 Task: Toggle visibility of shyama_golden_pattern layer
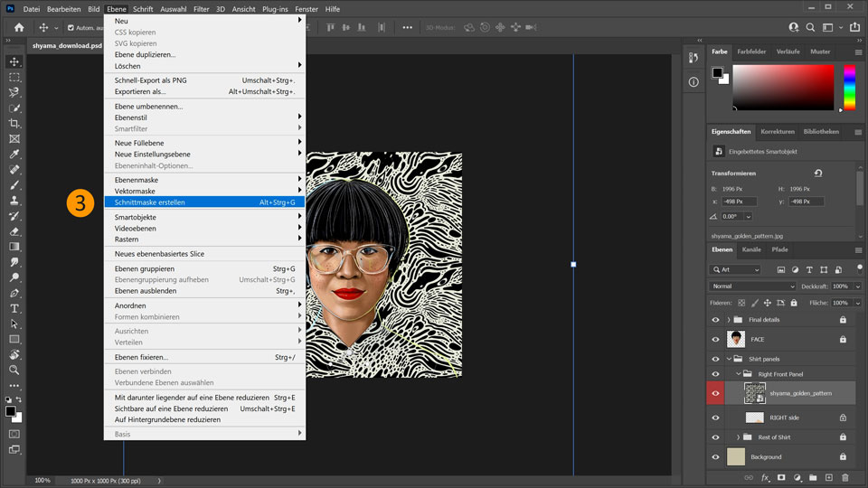[715, 393]
